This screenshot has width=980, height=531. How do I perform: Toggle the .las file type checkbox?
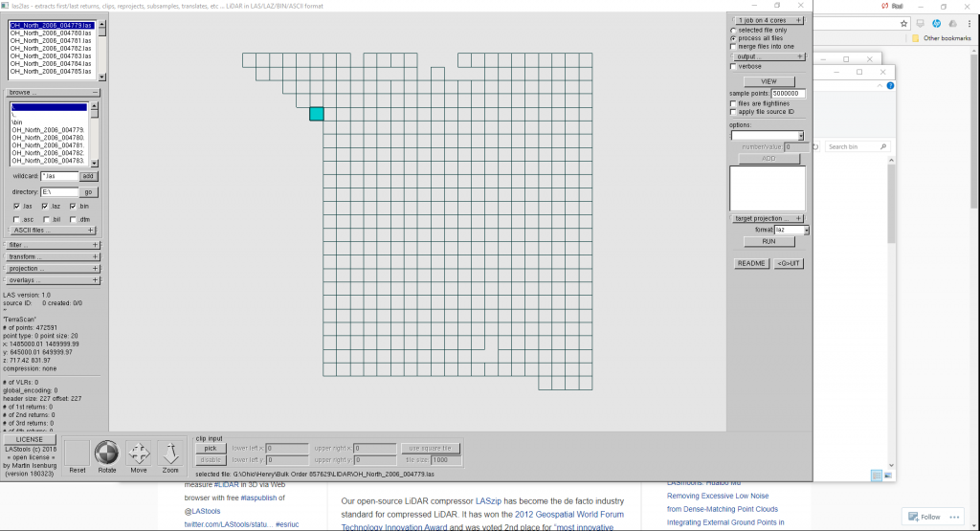pos(17,206)
